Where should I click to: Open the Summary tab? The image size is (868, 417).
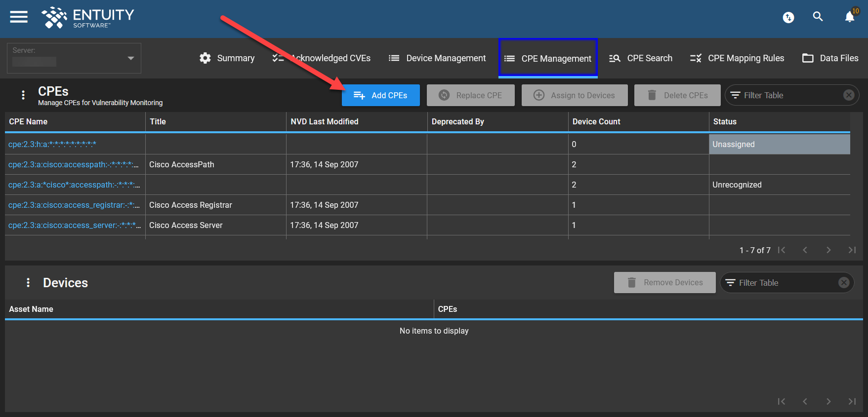point(227,58)
